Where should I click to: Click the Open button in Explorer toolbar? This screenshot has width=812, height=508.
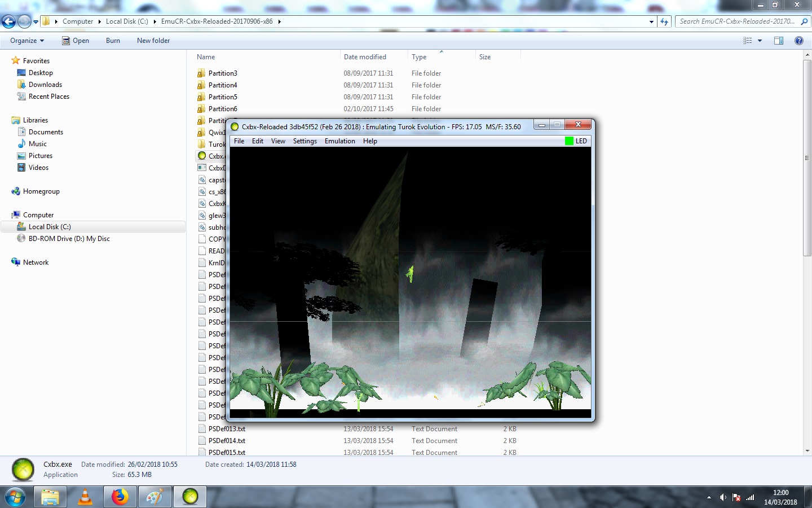point(76,41)
